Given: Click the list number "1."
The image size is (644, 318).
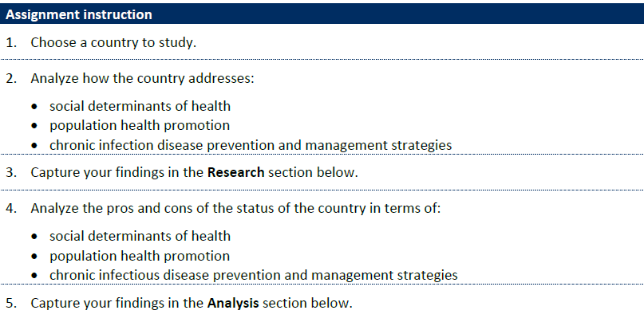Looking at the screenshot, I should [11, 42].
